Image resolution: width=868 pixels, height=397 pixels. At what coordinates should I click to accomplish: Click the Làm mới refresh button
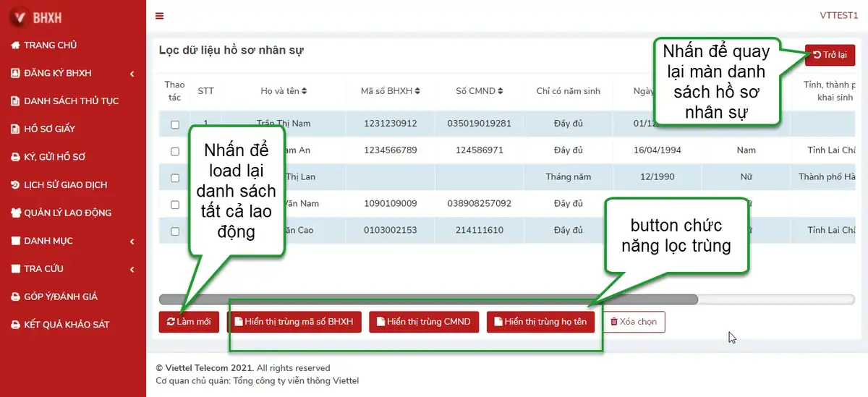[189, 322]
